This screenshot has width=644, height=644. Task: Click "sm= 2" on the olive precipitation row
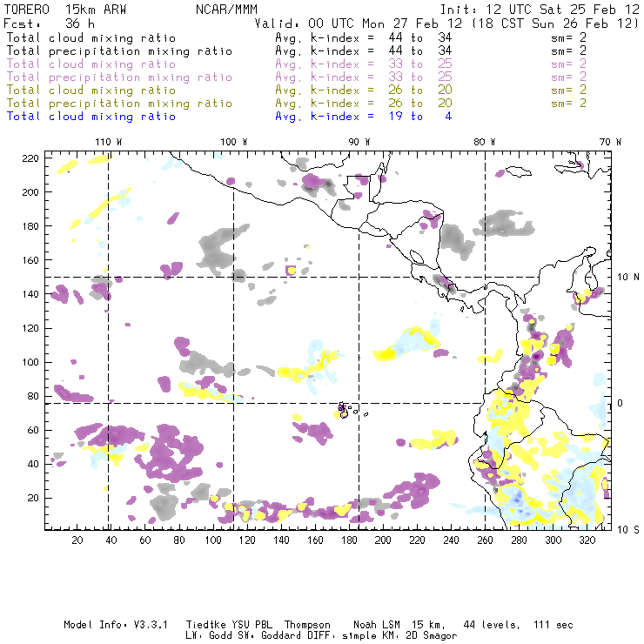coord(568,103)
